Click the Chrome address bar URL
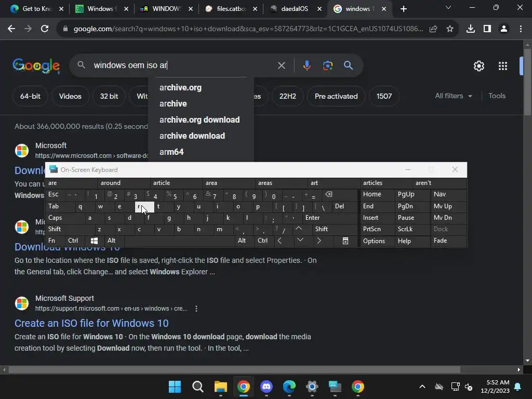532x399 pixels. click(248, 29)
